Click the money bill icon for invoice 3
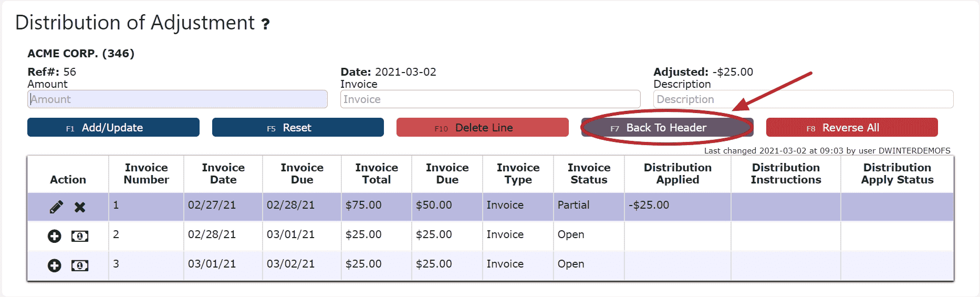Screen dimensions: 980x297 [80, 265]
